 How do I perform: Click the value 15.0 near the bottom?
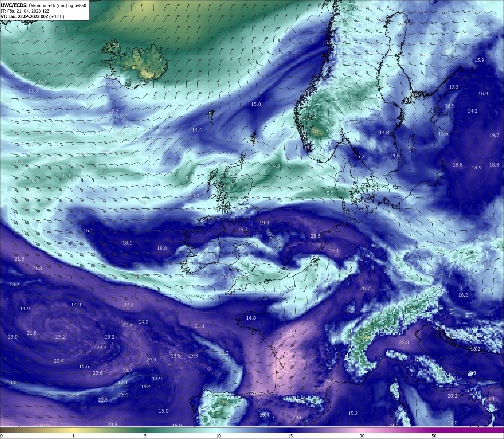(163, 411)
